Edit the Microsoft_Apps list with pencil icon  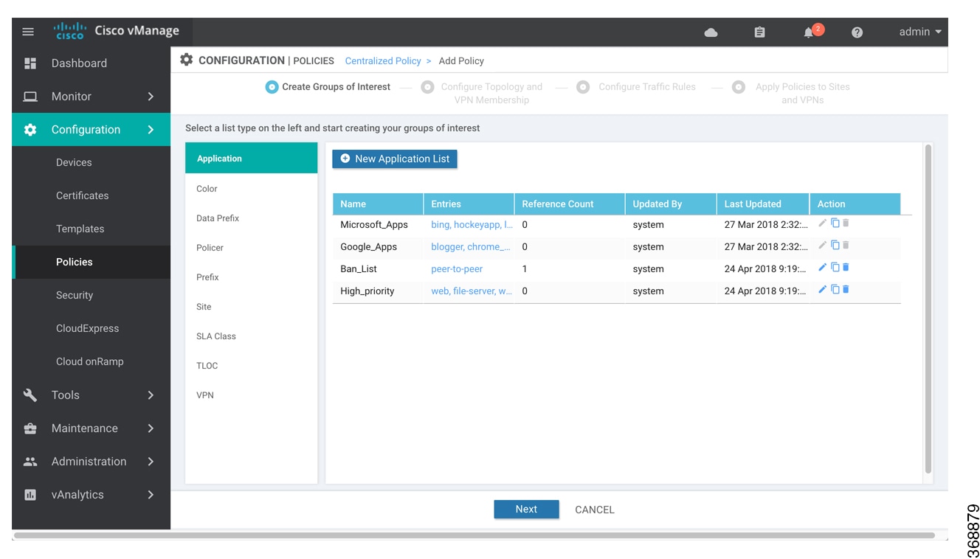coord(822,223)
